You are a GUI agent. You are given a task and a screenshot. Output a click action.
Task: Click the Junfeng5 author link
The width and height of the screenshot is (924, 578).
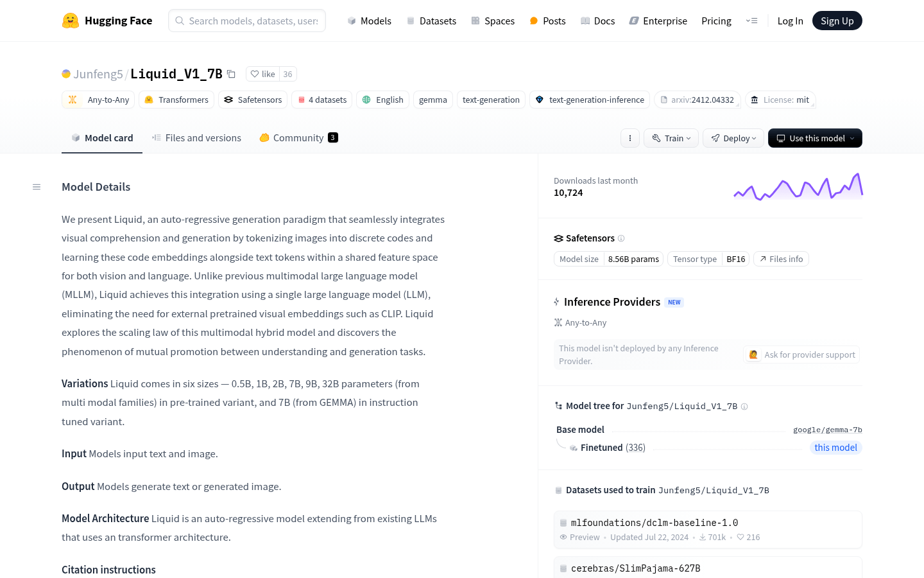tap(98, 74)
